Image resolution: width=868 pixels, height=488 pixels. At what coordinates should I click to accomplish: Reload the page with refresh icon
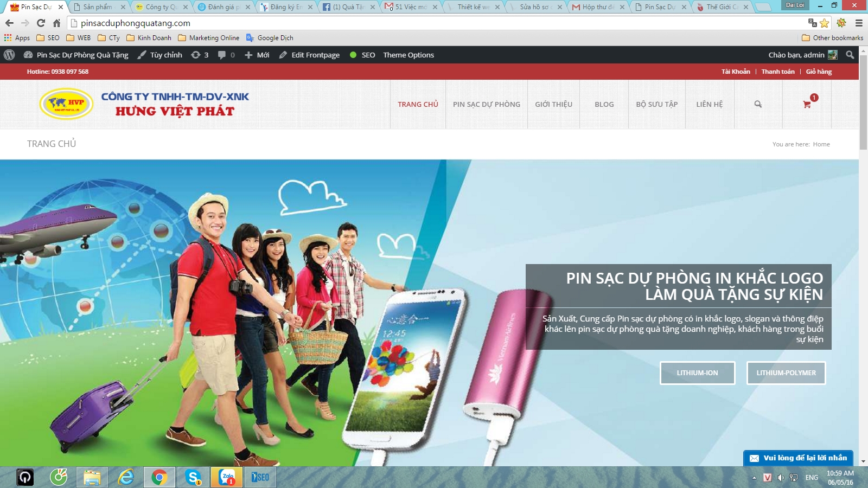click(41, 23)
